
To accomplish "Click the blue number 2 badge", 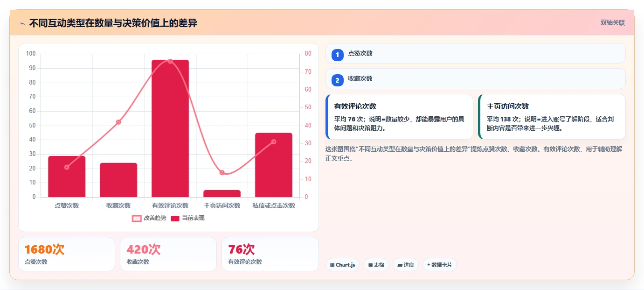I will [x=337, y=80].
